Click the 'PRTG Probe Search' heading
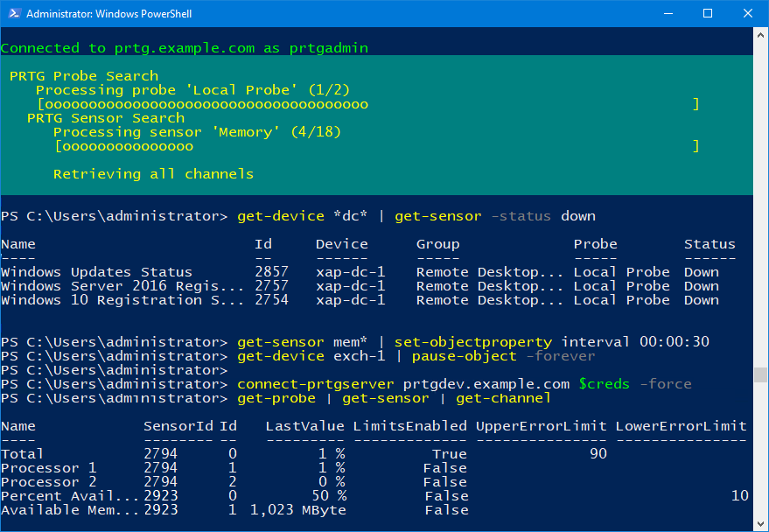The image size is (769, 532). coord(84,76)
